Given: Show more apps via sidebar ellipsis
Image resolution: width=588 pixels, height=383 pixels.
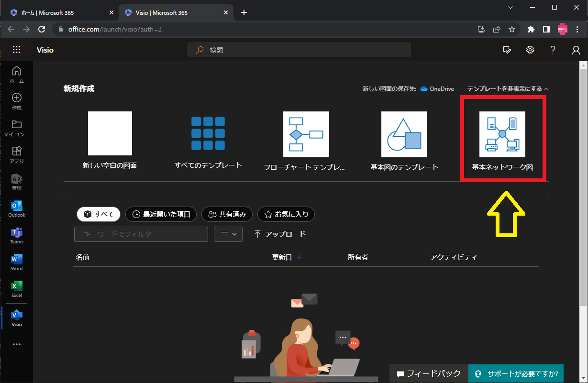Looking at the screenshot, I should pos(17,344).
